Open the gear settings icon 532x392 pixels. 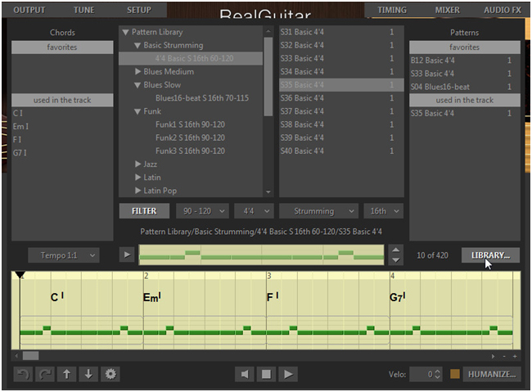tap(110, 374)
